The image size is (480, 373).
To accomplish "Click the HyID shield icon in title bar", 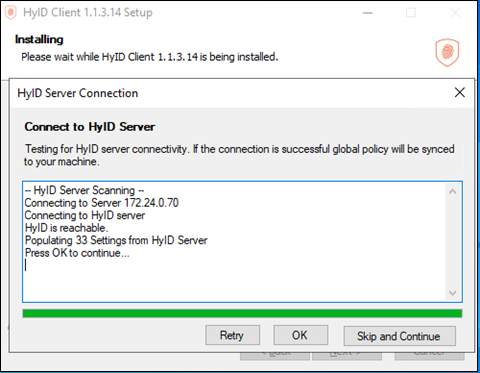I will pos(10,13).
